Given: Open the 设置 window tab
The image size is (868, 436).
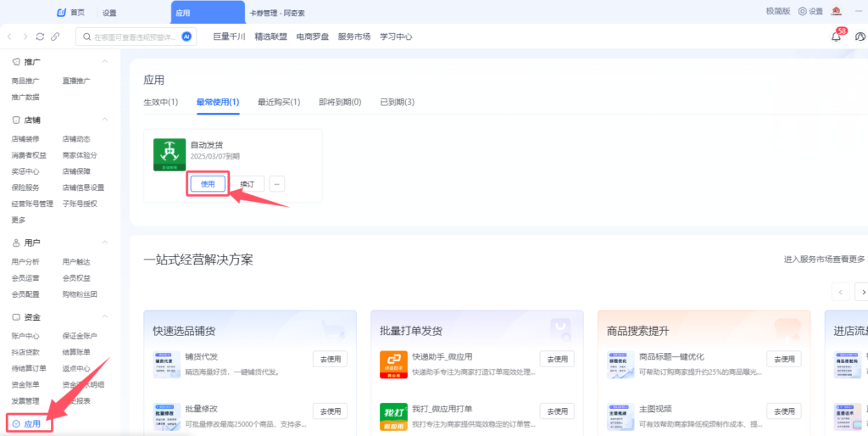Looking at the screenshot, I should click(x=109, y=13).
